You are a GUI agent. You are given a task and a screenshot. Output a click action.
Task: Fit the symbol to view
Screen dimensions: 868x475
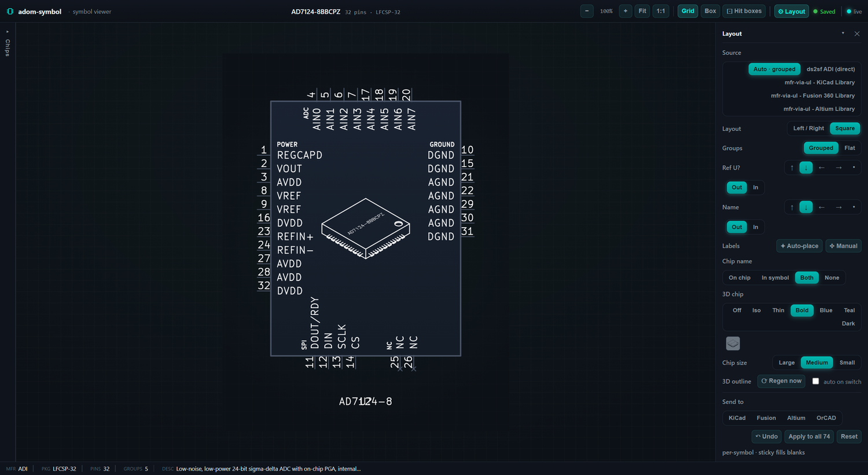click(642, 11)
